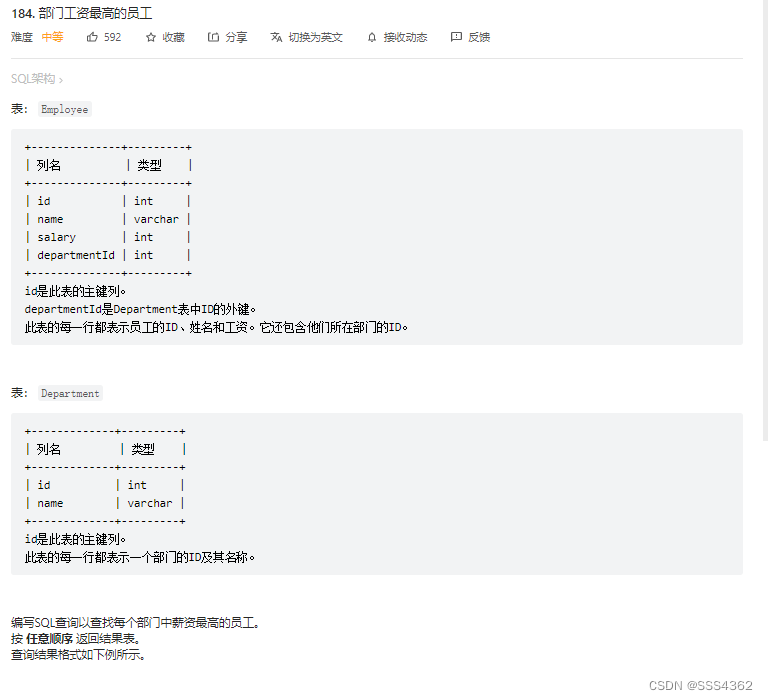Click the problem title 184. 部门工资最高的员工

click(82, 13)
